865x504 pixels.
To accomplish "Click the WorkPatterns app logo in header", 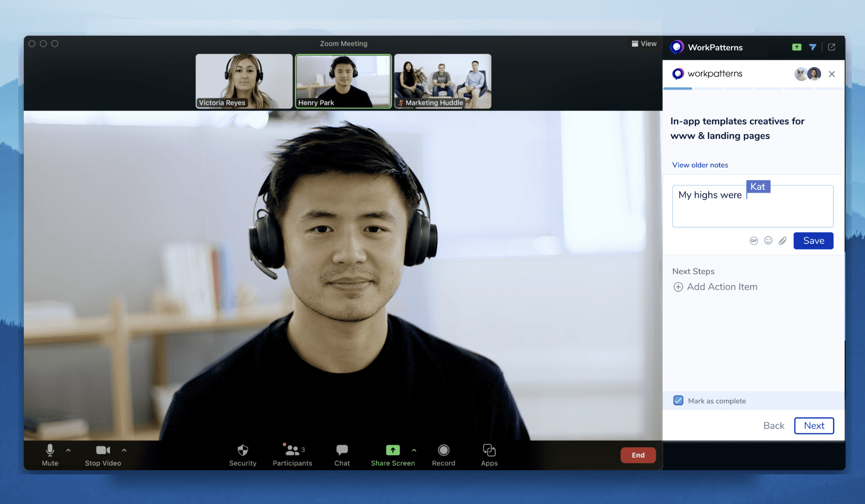I will [677, 47].
